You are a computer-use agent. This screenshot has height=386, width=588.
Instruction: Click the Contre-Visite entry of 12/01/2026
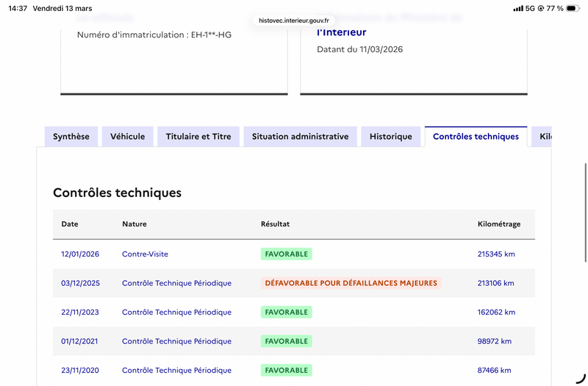click(145, 254)
